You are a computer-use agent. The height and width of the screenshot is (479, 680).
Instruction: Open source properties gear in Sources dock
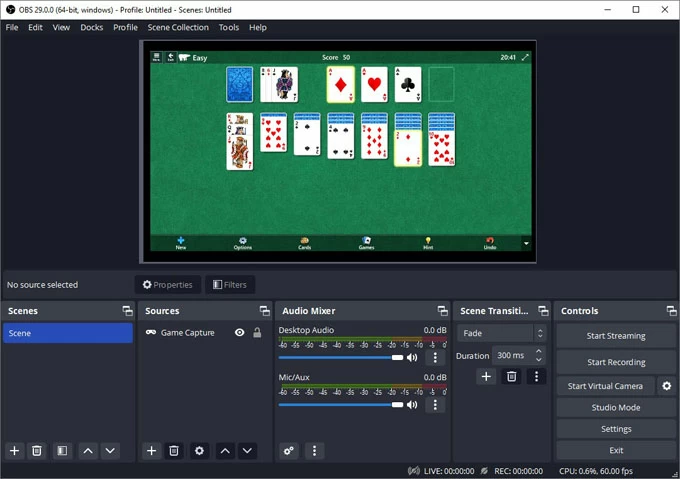(199, 451)
